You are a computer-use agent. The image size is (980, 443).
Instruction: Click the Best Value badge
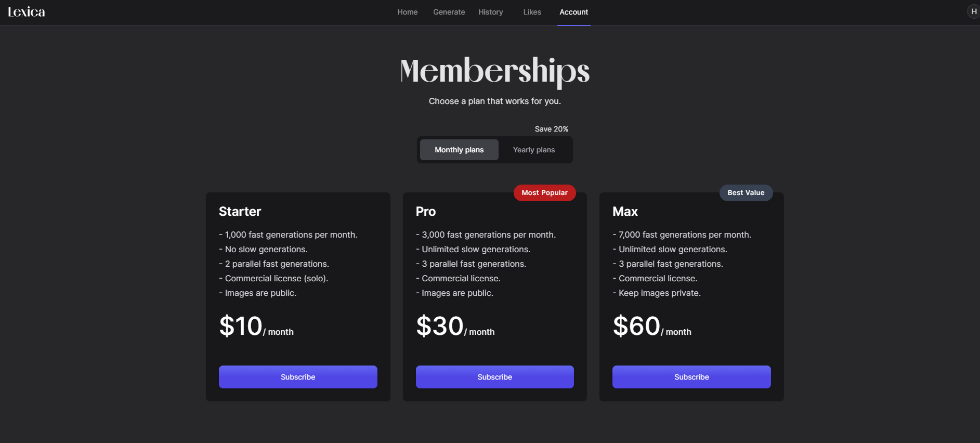tap(746, 193)
